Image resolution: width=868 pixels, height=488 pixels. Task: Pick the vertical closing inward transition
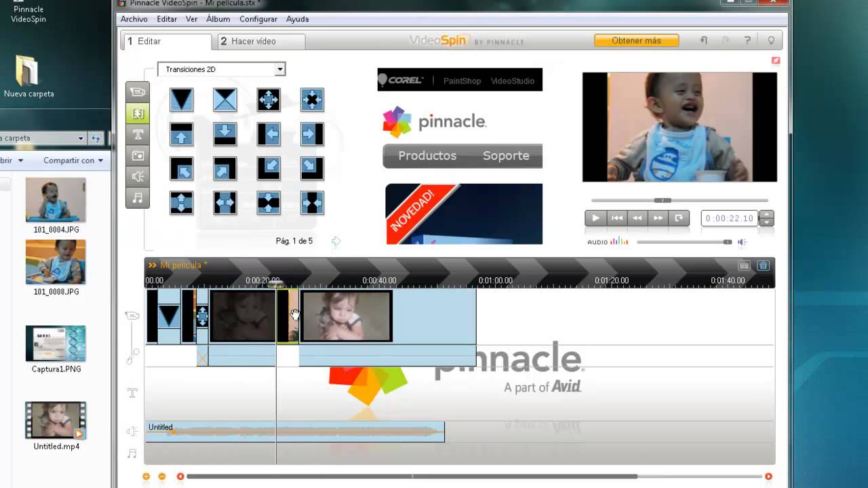[x=269, y=203]
